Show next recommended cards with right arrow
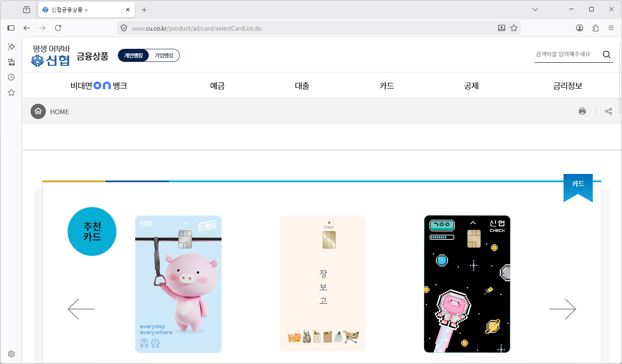This screenshot has width=622, height=364. 563,309
